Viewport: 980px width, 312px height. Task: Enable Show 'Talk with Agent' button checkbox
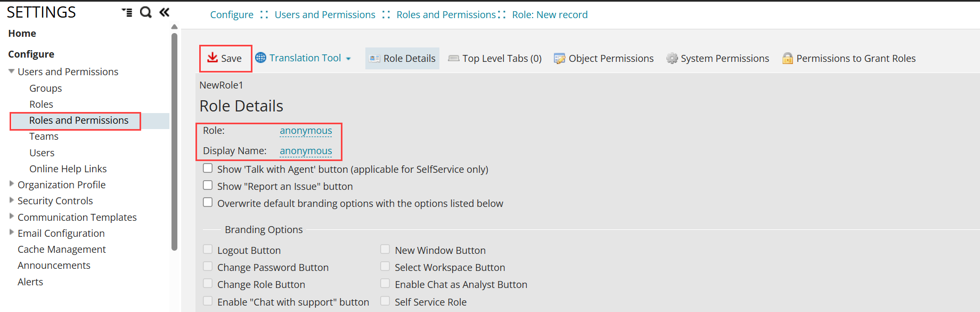tap(208, 169)
